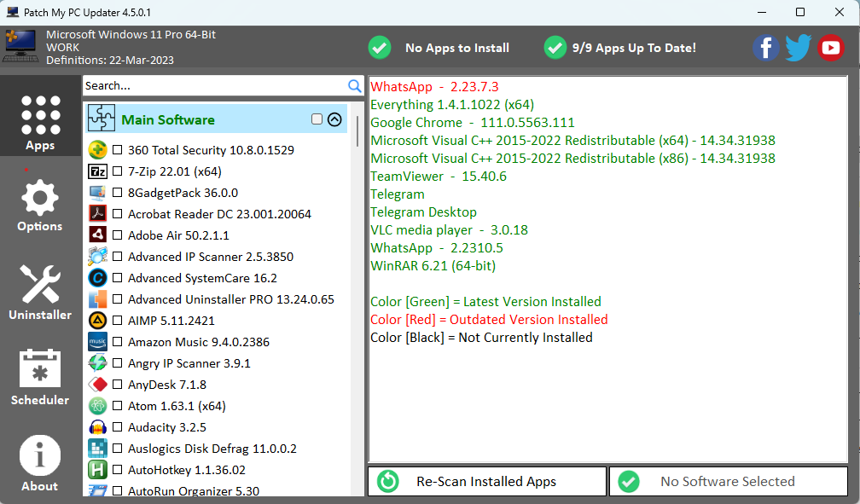Screen dimensions: 860x504
Task: Click the Advanced SystemCare icon
Action: tap(97, 277)
